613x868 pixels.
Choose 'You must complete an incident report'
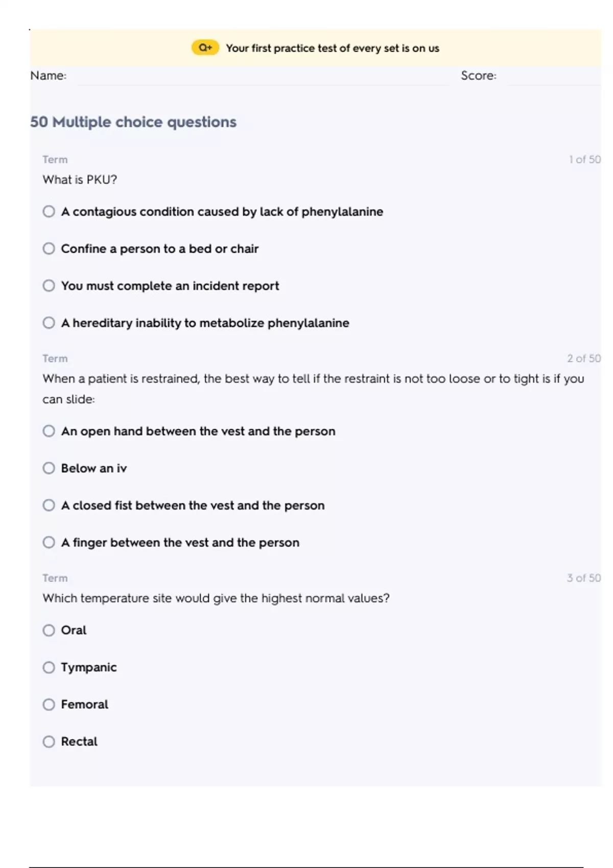(x=49, y=285)
